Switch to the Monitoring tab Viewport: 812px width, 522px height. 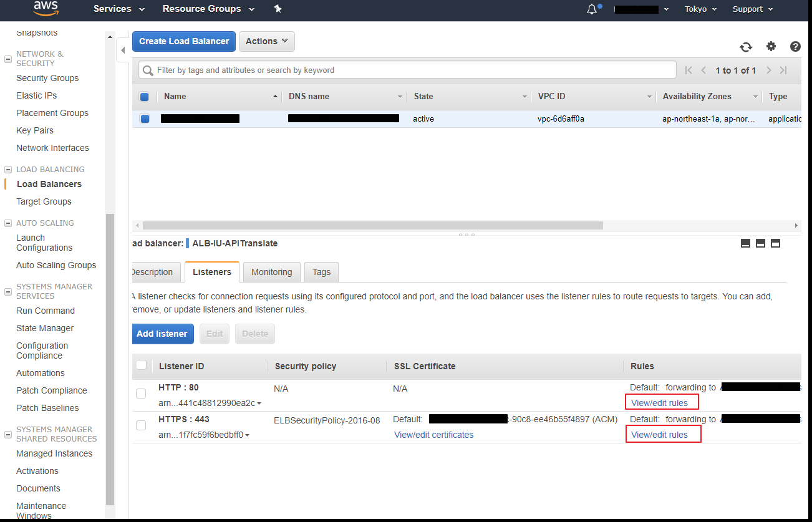(x=271, y=272)
